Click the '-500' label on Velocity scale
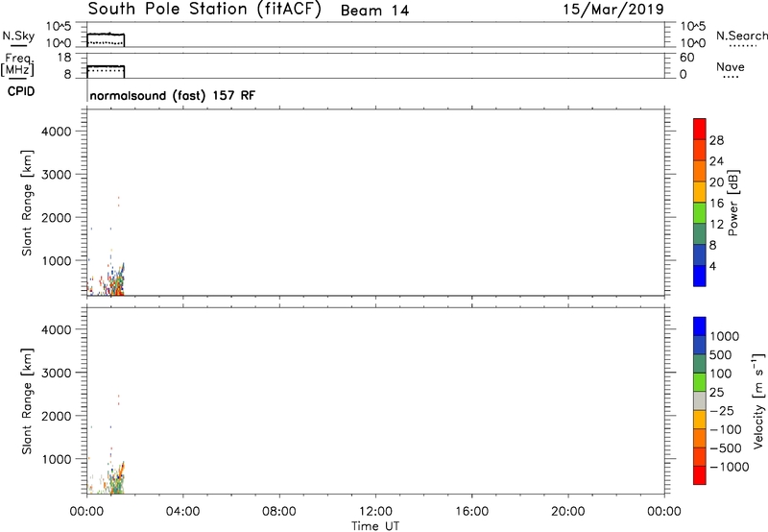768x532 pixels. (x=726, y=448)
